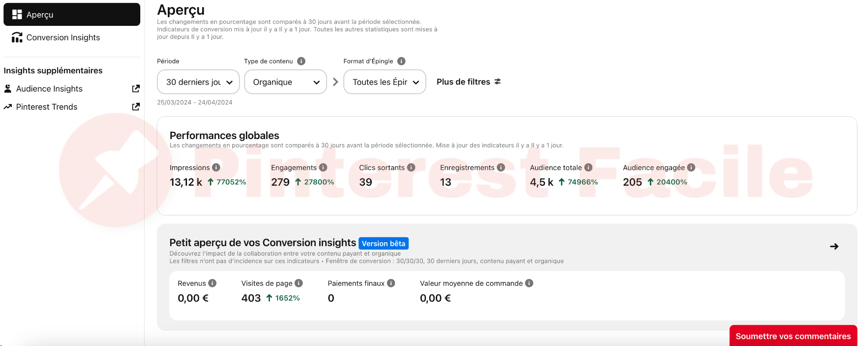Click info icon beside Audience totale
The width and height of the screenshot is (868, 346).
click(x=588, y=167)
